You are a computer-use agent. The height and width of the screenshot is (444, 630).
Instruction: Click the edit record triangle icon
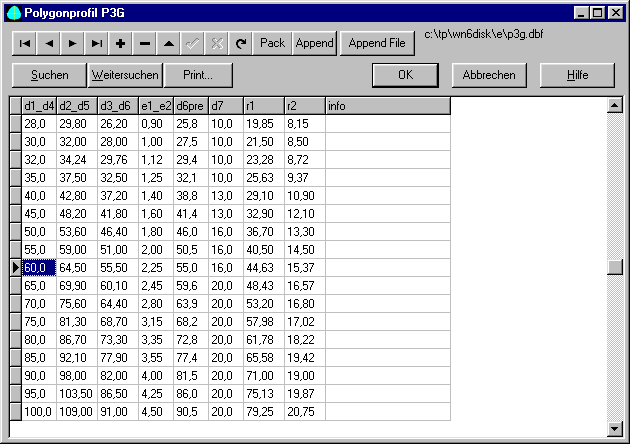pos(169,44)
